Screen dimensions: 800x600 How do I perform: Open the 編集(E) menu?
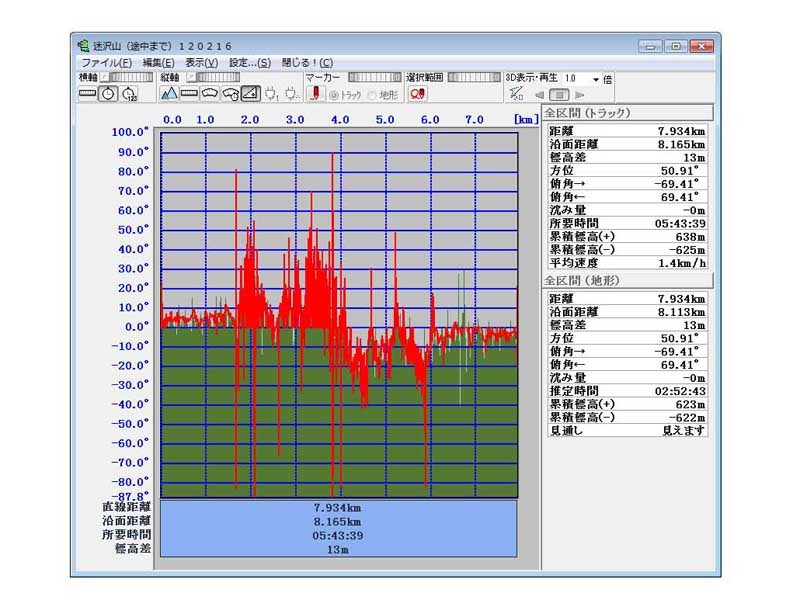point(159,62)
